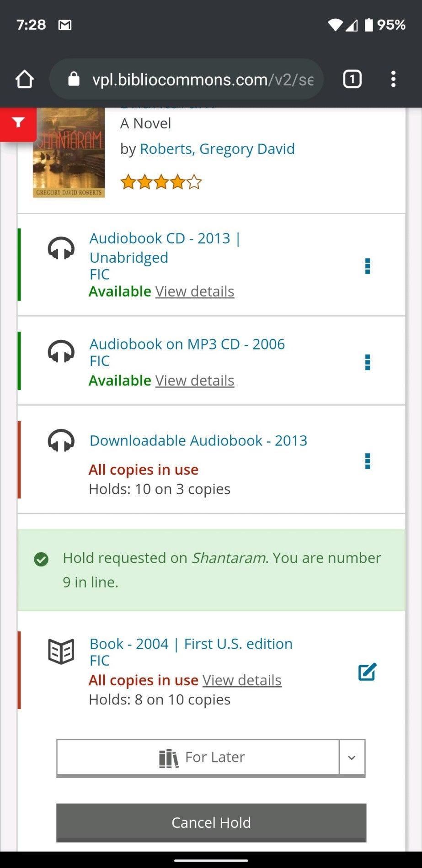Open author Roberts, Gregory David link
Viewport: 422px width, 868px height.
217,149
